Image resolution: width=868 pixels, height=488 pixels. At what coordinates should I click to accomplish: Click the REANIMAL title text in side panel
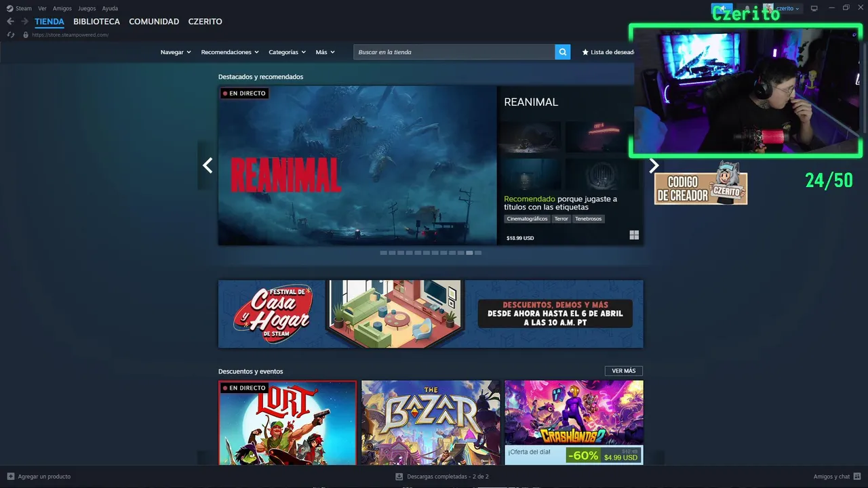pyautogui.click(x=531, y=102)
